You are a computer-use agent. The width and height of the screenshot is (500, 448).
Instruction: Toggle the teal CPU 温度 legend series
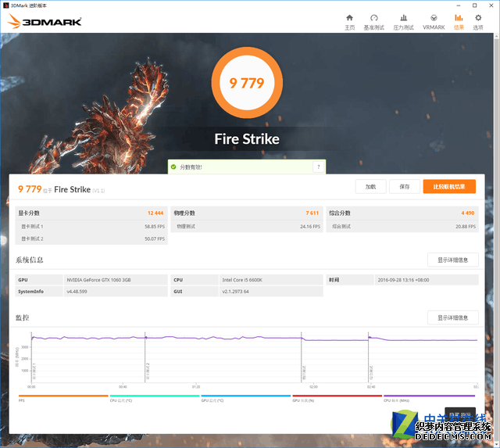click(155, 398)
